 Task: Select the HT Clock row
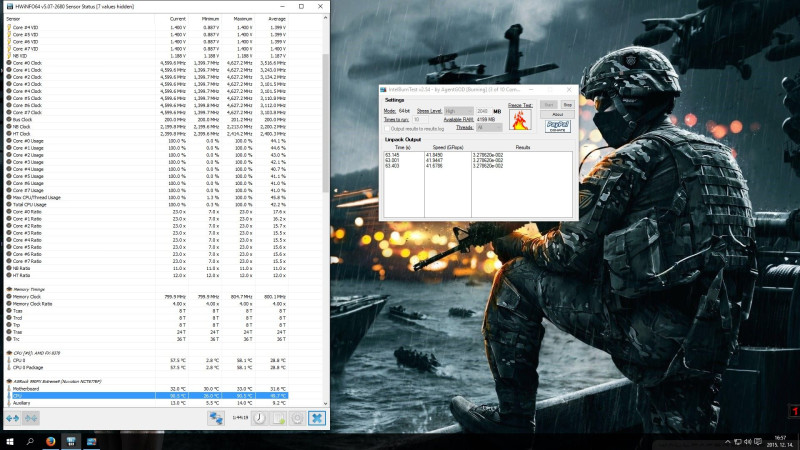pyautogui.click(x=146, y=134)
